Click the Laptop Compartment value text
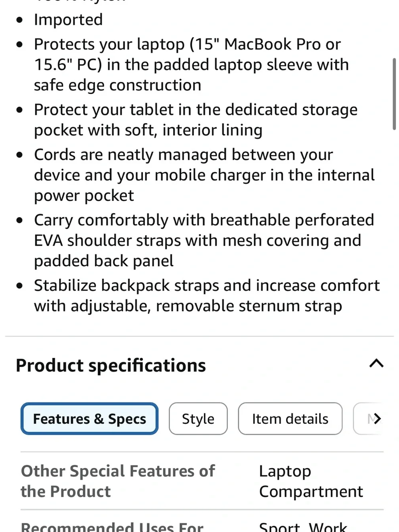 pos(311,481)
